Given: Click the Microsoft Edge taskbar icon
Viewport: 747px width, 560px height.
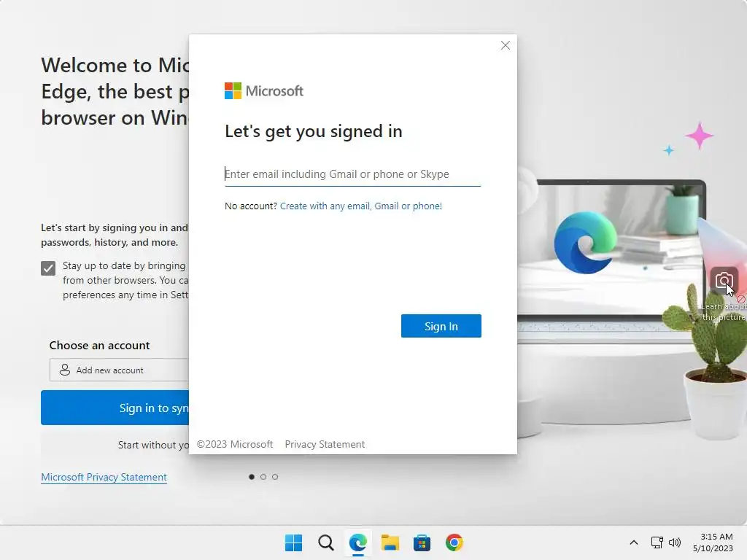Looking at the screenshot, I should pyautogui.click(x=357, y=542).
